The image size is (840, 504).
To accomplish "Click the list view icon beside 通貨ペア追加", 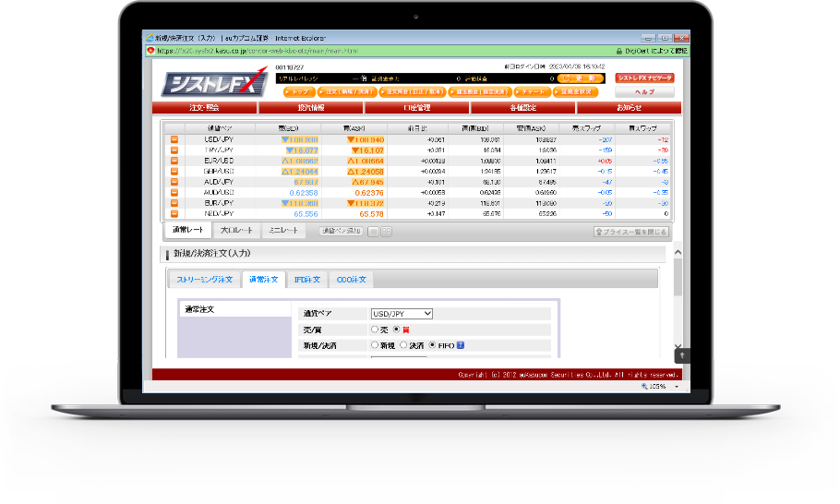I will [374, 231].
